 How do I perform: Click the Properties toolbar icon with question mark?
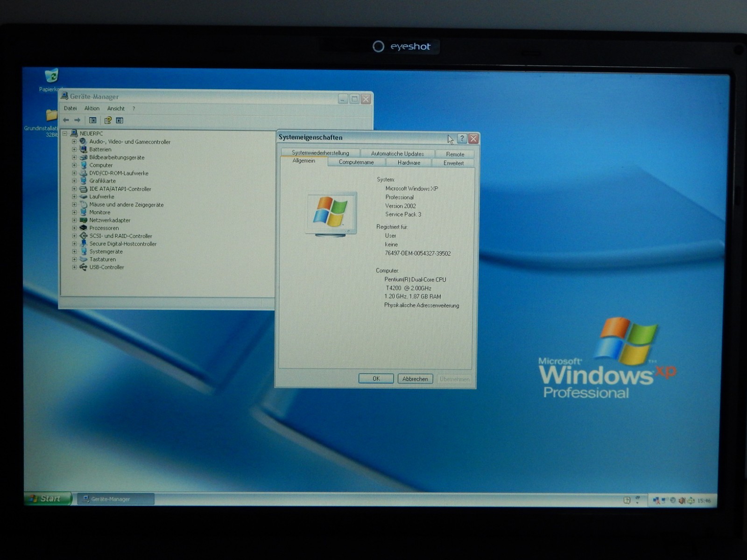tap(108, 120)
